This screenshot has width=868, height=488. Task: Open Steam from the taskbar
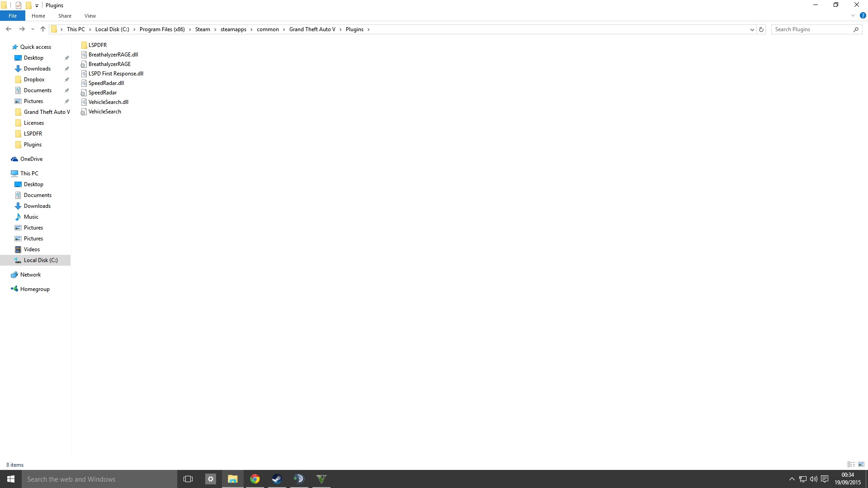(x=277, y=479)
